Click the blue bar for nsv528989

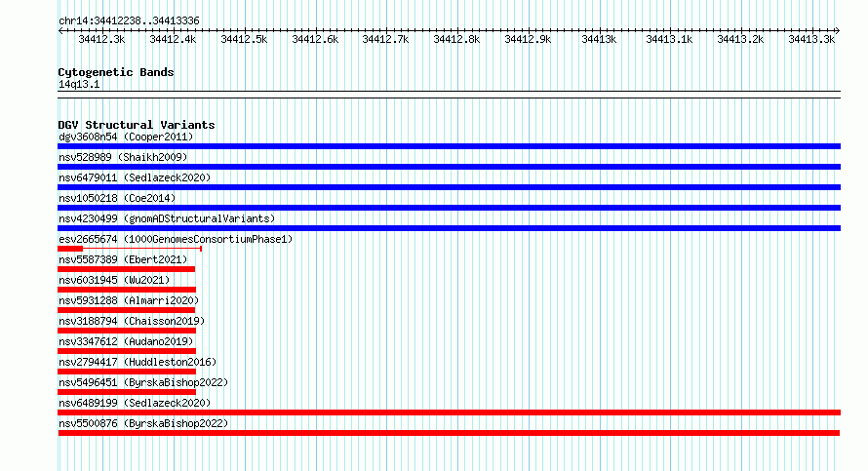pyautogui.click(x=449, y=167)
